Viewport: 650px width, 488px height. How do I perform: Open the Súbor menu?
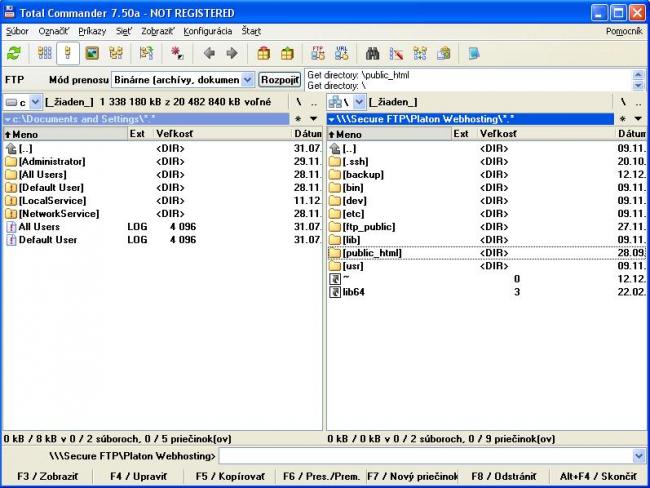point(17,31)
